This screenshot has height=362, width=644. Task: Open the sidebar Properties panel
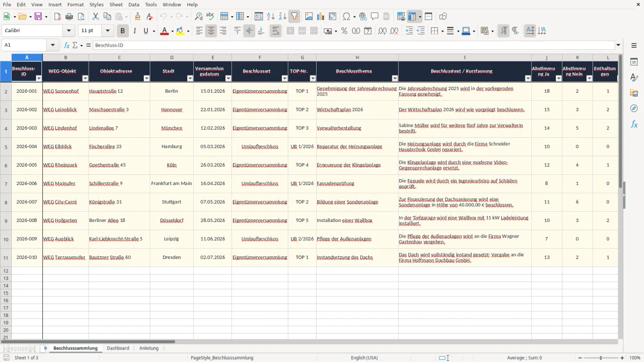[x=634, y=62]
